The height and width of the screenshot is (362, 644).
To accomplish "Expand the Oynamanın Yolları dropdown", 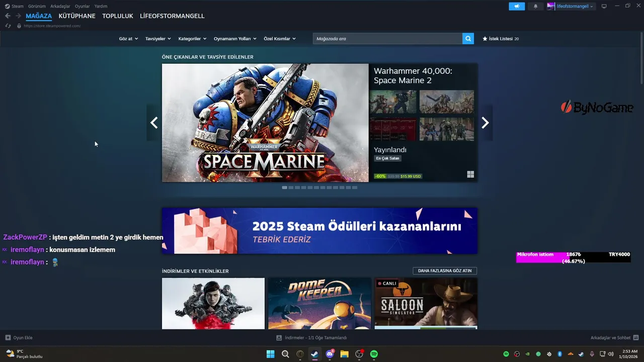I will click(235, 39).
